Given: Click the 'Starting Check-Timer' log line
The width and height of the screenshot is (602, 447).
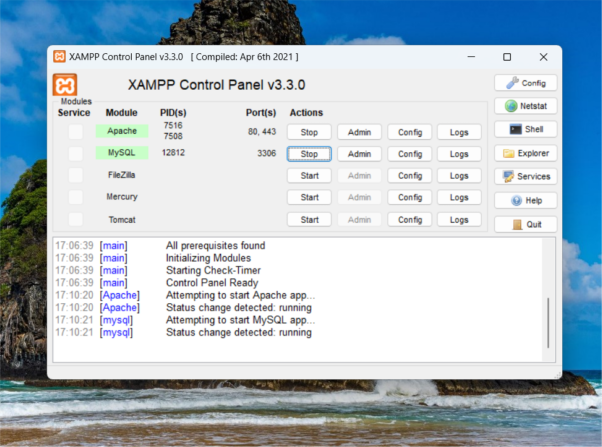Looking at the screenshot, I should (213, 270).
